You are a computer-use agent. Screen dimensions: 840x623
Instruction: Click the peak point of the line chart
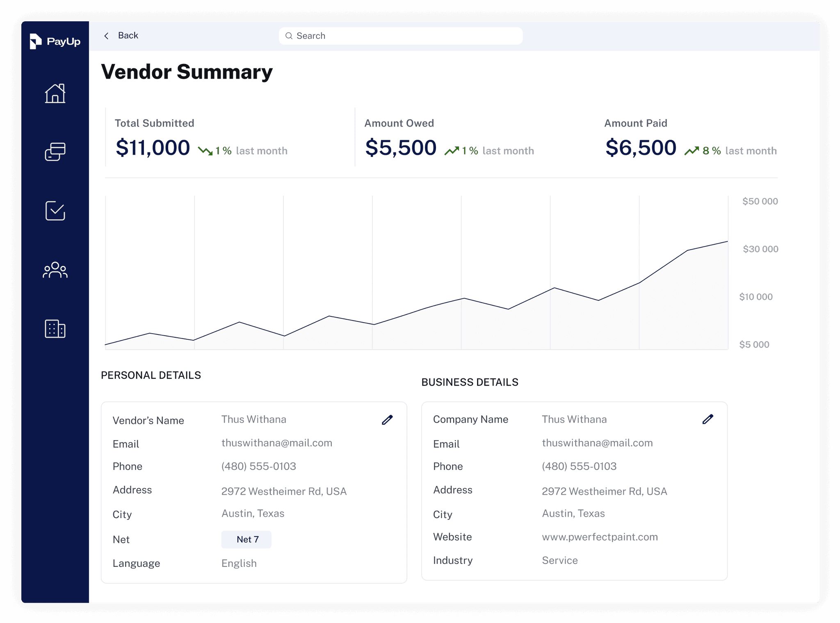pyautogui.click(x=727, y=241)
